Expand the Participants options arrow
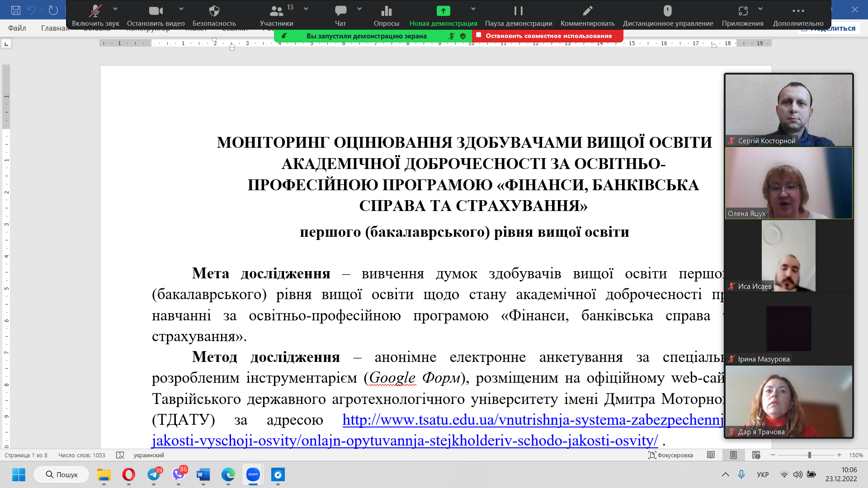The height and width of the screenshot is (488, 868). [306, 9]
